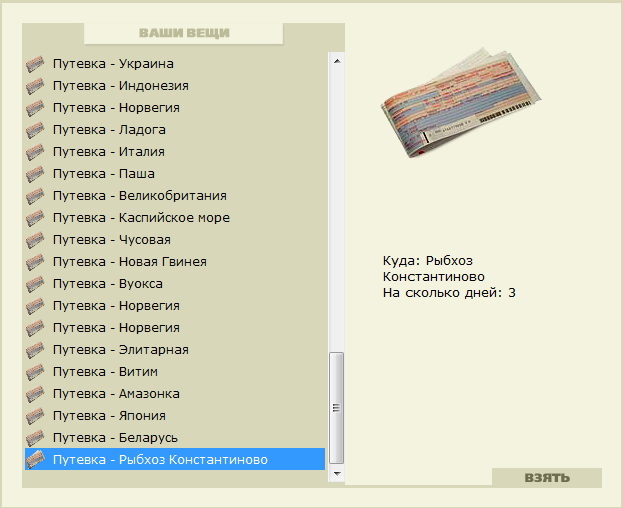This screenshot has width=623, height=508.
Task: Click highlighted Путевка - Рыбхоз Константиново row
Action: [x=175, y=460]
